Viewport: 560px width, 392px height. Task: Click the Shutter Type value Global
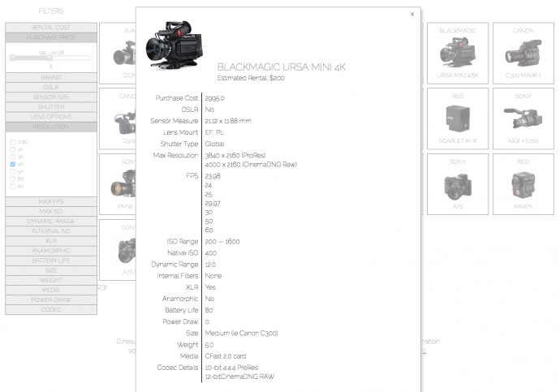(x=214, y=144)
